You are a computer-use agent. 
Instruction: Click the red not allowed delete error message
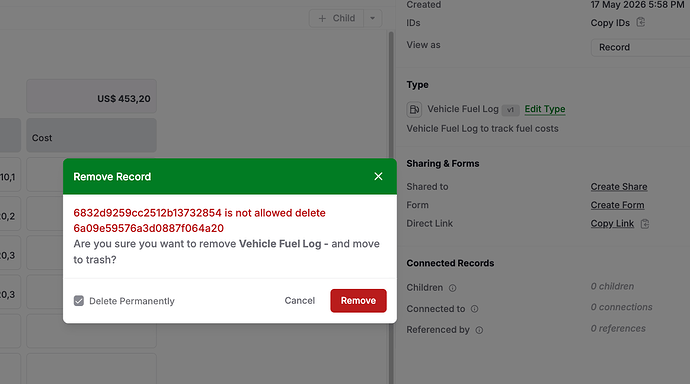[x=199, y=220]
